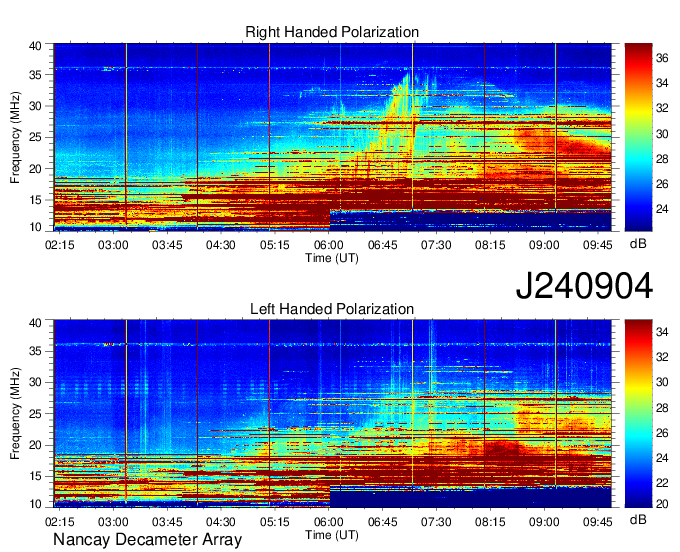Click the Right Handed Polarization plot title
Screen dimensions: 680x552
click(x=332, y=32)
